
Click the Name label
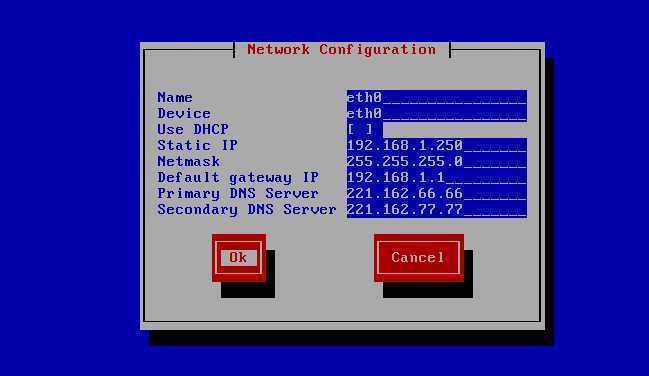175,97
